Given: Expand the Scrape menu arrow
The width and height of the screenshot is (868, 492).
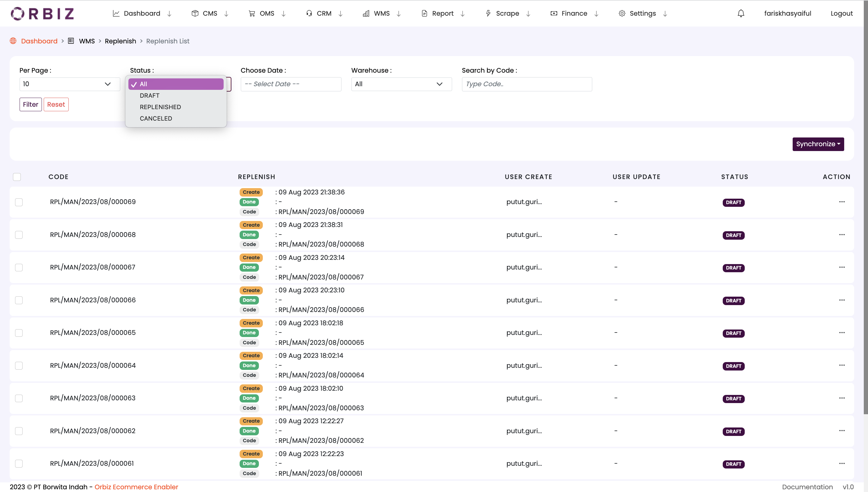Looking at the screenshot, I should (x=529, y=14).
